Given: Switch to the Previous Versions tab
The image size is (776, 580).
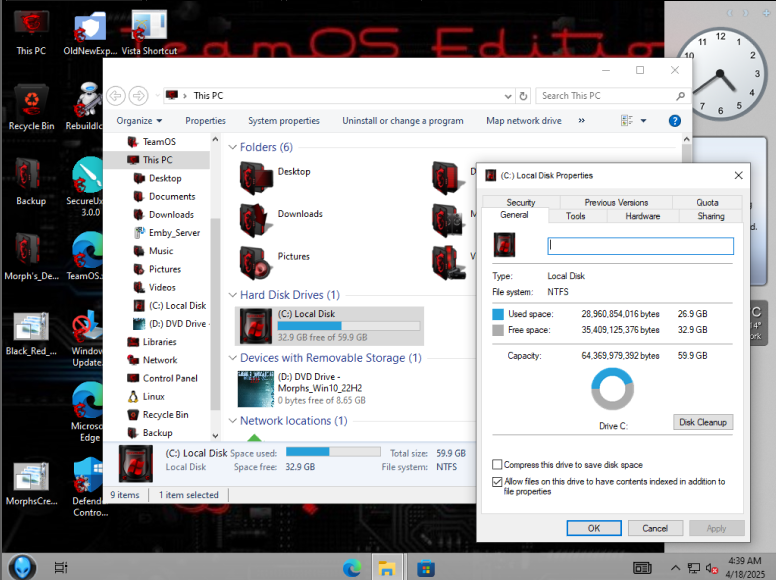Looking at the screenshot, I should click(616, 202).
